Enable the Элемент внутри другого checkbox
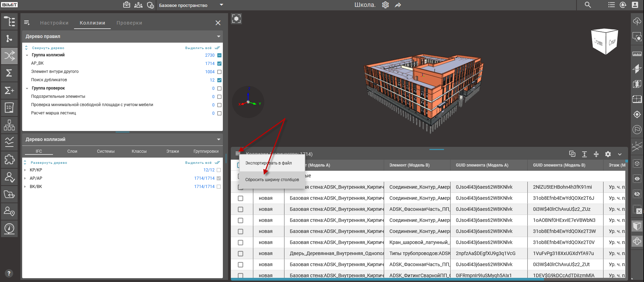Viewport: 644px width, 282px height. [x=219, y=72]
